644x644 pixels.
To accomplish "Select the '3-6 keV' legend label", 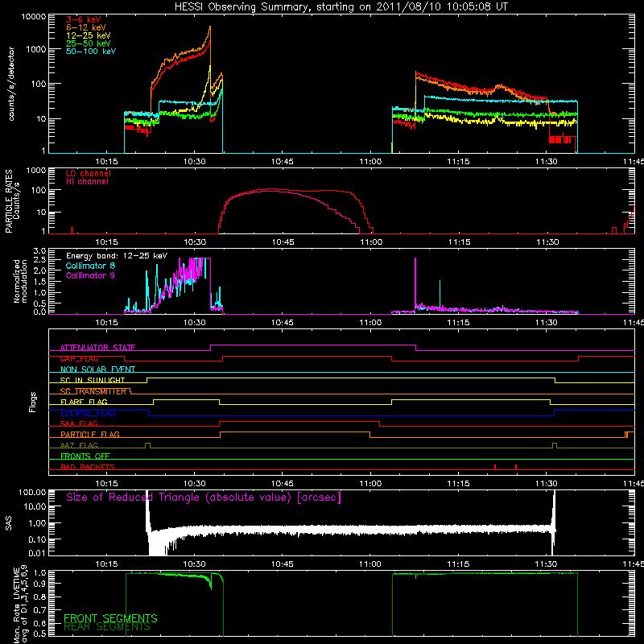I will click(84, 19).
